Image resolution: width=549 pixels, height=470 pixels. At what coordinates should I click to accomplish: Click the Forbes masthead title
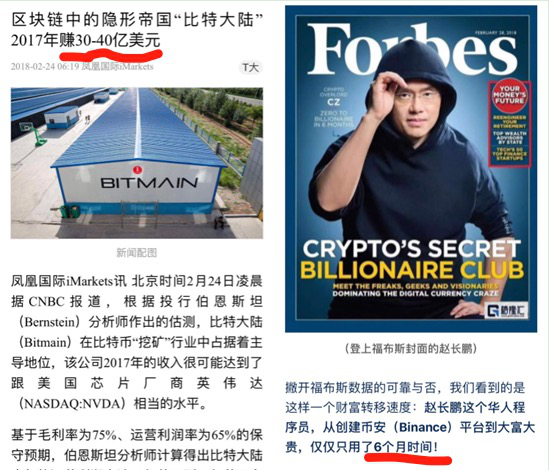click(x=412, y=49)
